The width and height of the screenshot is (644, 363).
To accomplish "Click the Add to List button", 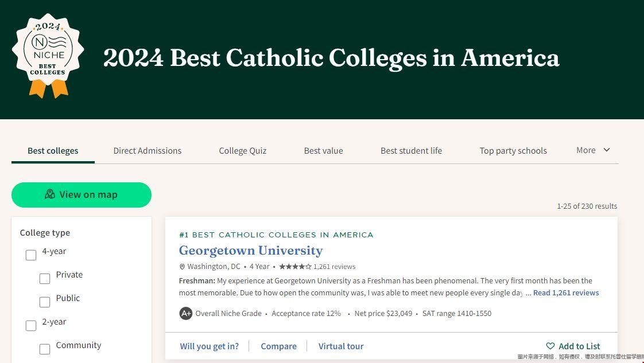I will tap(573, 346).
